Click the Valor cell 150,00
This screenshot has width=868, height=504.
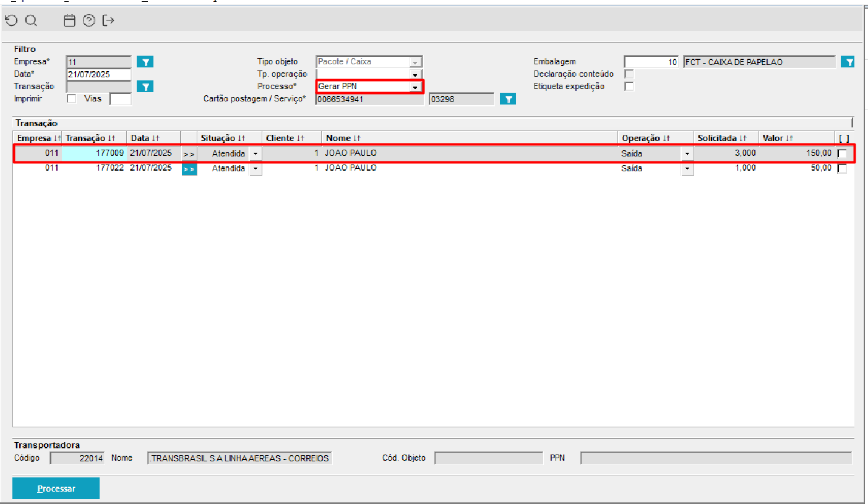(796, 153)
